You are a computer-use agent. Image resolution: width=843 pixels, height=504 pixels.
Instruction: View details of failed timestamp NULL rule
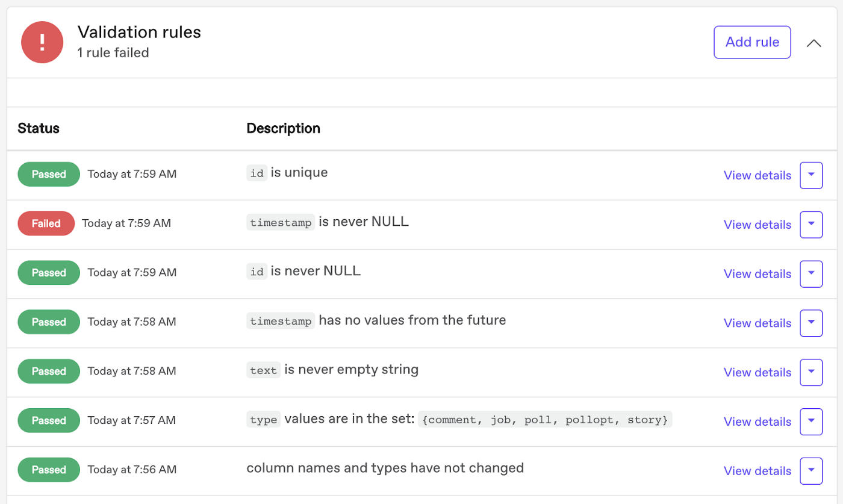tap(757, 225)
